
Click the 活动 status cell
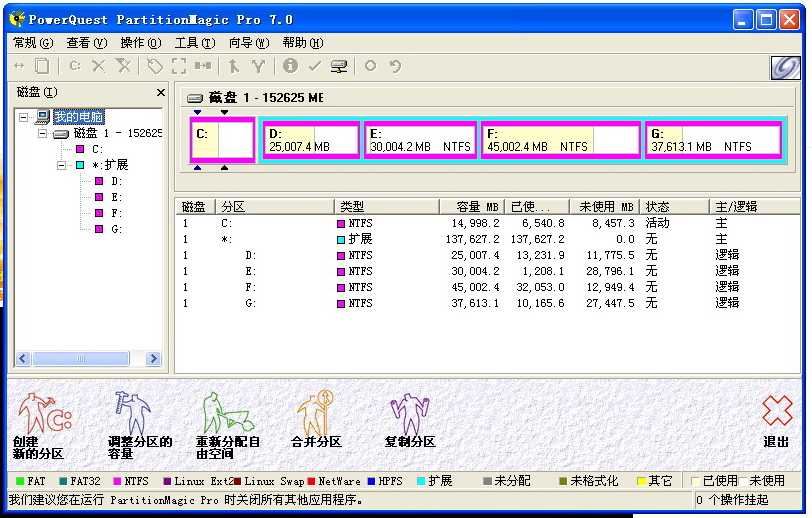(x=658, y=223)
